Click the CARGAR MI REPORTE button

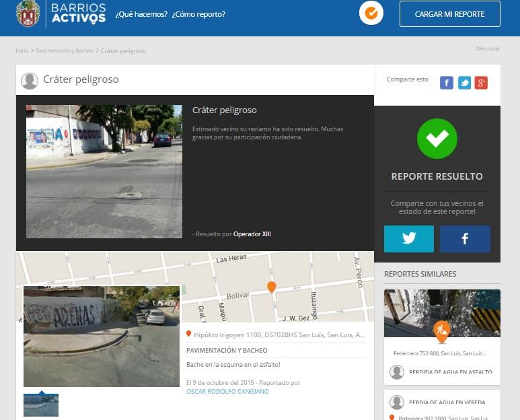click(449, 14)
